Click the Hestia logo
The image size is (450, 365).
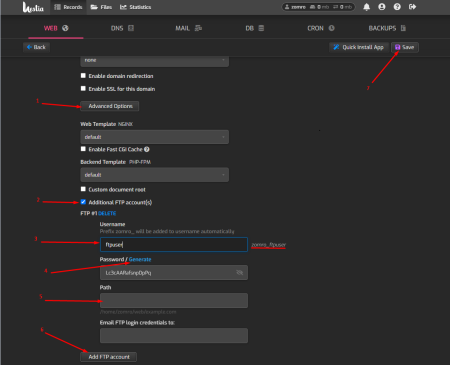[33, 7]
